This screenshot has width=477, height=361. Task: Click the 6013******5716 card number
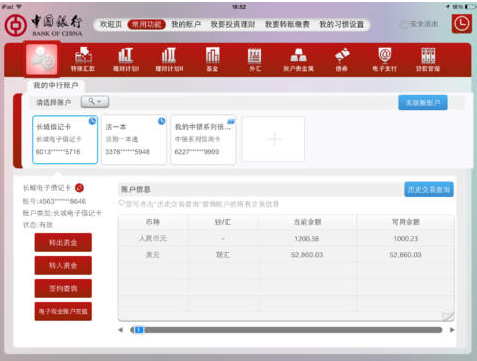point(58,152)
